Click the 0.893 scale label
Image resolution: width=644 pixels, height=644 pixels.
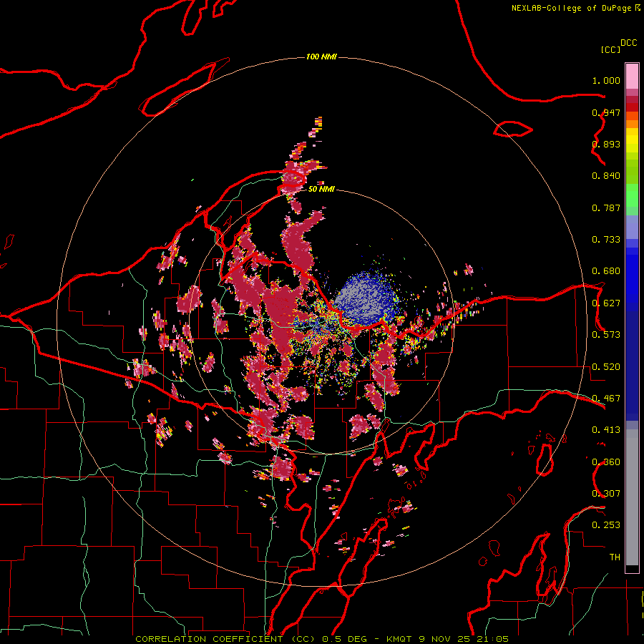pyautogui.click(x=606, y=144)
